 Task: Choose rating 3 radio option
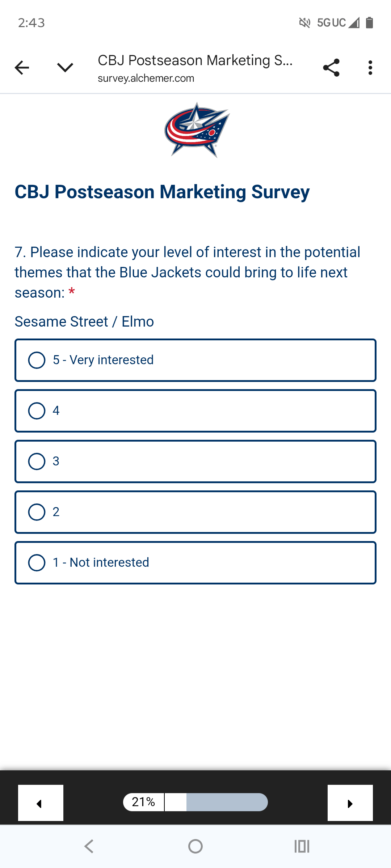tap(37, 461)
